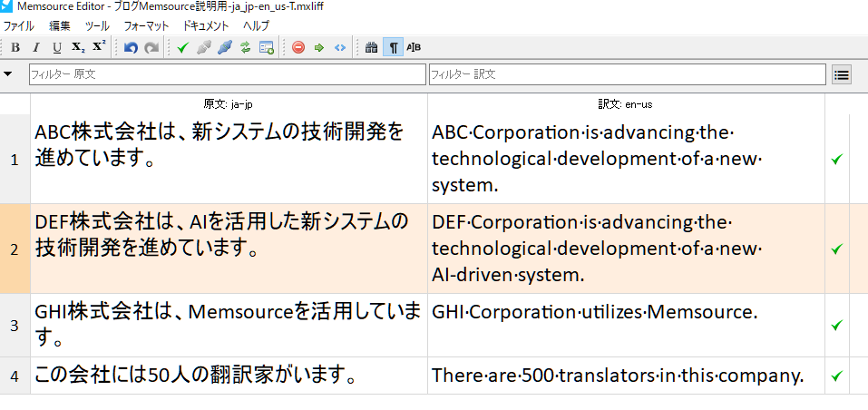Viewport: 868px width, 410px height.
Task: Click target There are 500 translators text
Action: pyautogui.click(x=618, y=376)
